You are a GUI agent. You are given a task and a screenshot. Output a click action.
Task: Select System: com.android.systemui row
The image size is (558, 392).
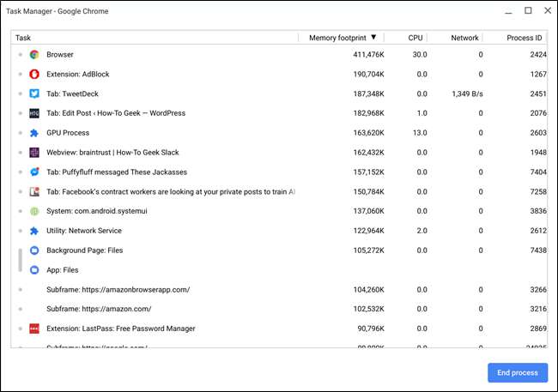[279, 211]
